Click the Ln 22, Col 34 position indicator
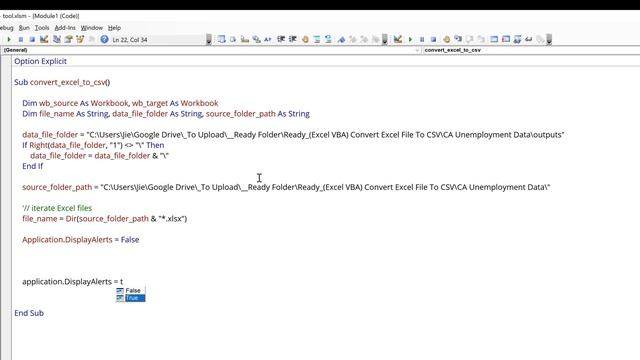Viewport: 640px width, 360px height. [130, 40]
